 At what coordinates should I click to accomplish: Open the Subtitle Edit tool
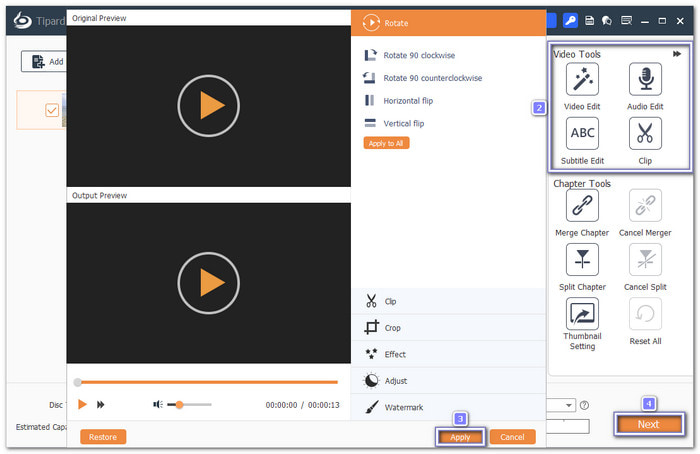582,133
